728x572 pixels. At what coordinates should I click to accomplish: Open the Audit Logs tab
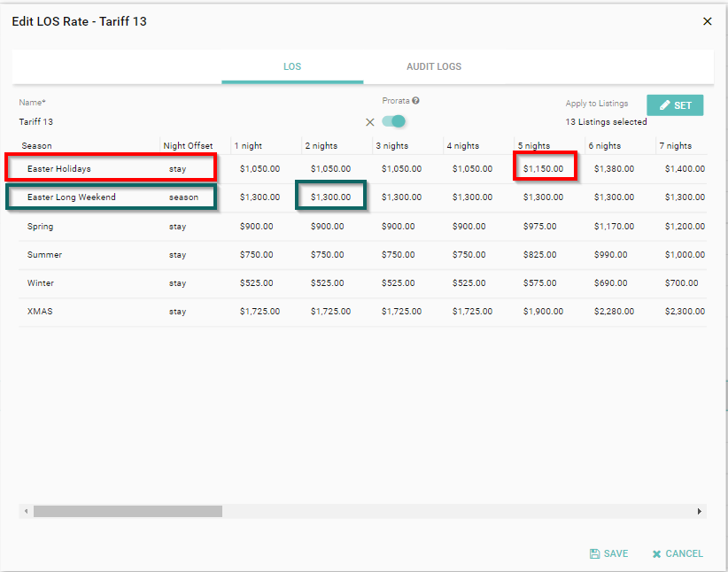434,67
